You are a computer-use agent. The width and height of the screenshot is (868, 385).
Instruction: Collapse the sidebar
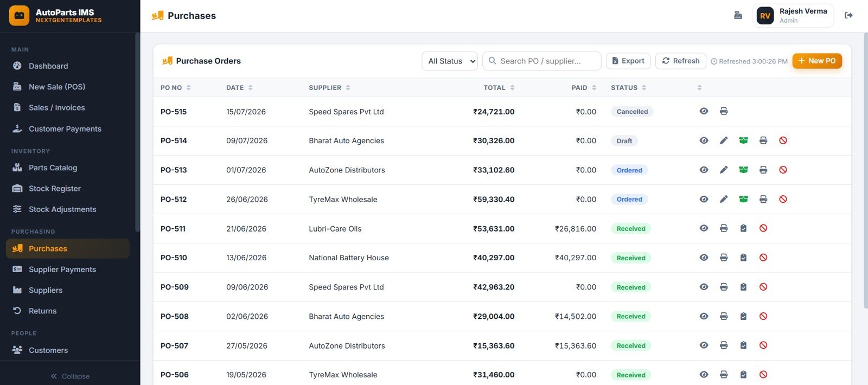click(70, 376)
